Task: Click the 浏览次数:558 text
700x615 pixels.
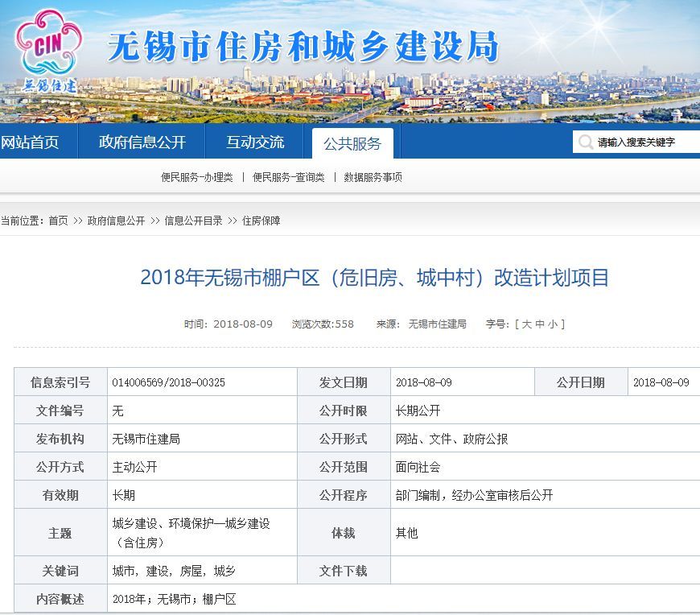Action: pyautogui.click(x=323, y=324)
